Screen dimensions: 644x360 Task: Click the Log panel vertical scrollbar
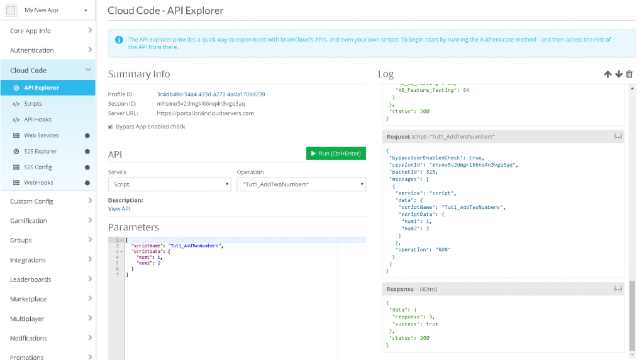click(632, 315)
